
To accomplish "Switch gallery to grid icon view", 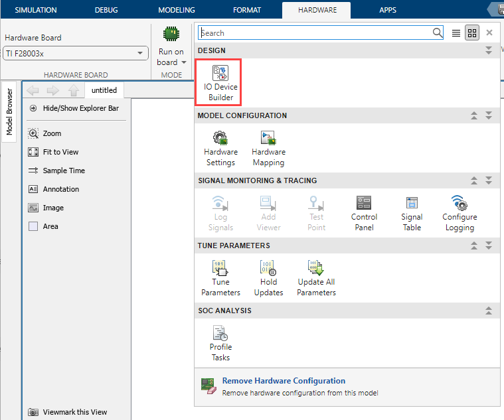I will coord(472,33).
